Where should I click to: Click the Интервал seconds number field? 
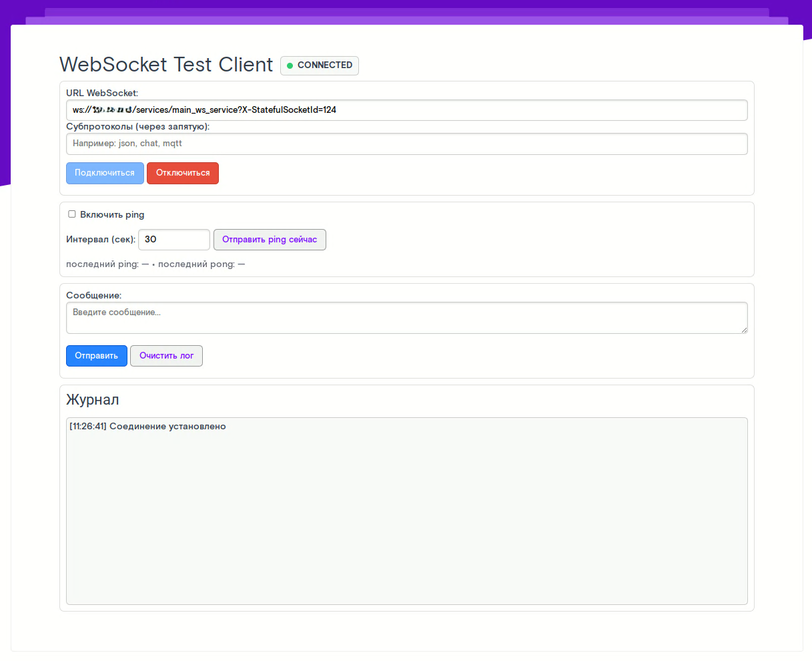click(x=173, y=240)
